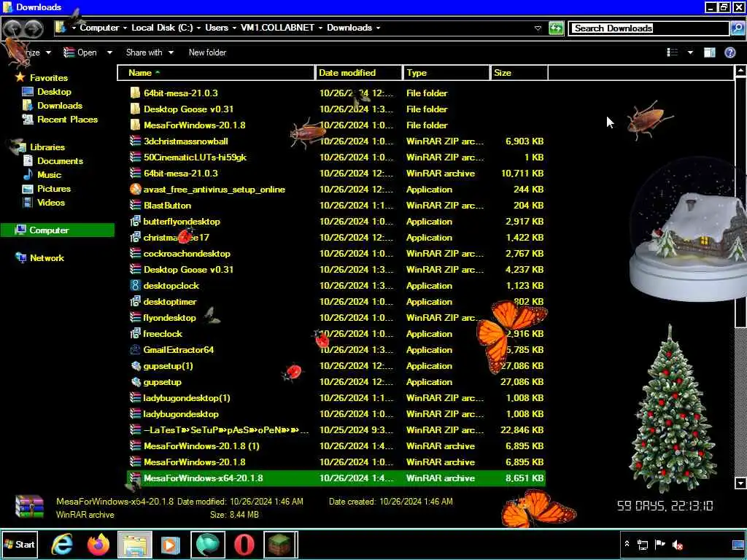Sort by the Size column header

click(519, 73)
